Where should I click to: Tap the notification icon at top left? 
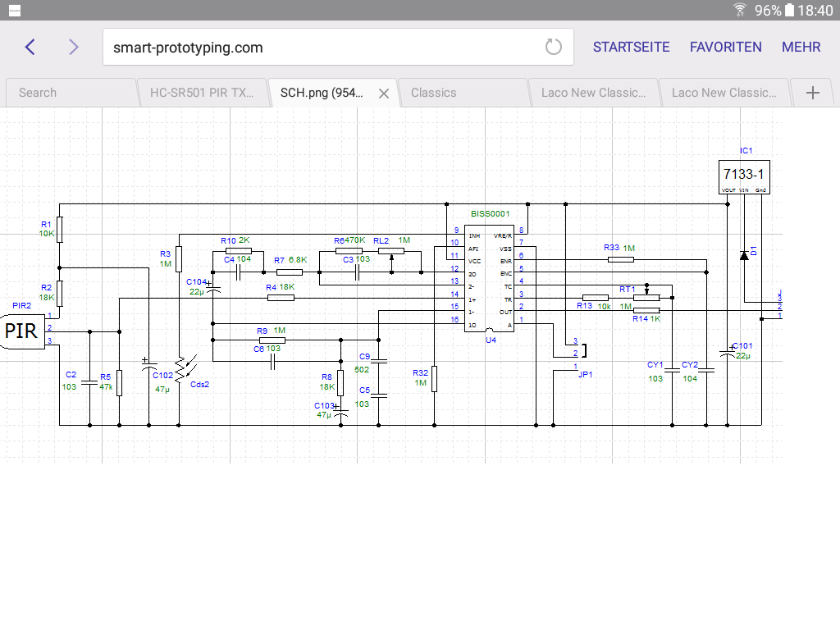coord(15,10)
